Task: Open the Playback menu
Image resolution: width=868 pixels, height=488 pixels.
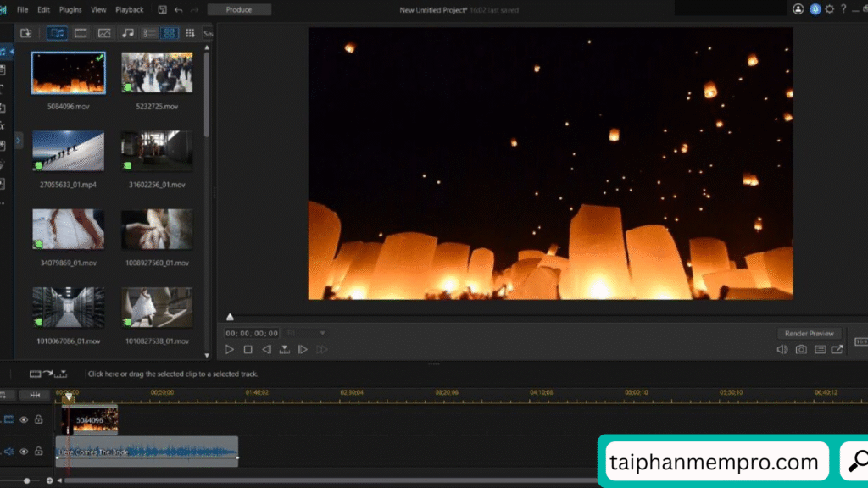Action: click(x=129, y=9)
